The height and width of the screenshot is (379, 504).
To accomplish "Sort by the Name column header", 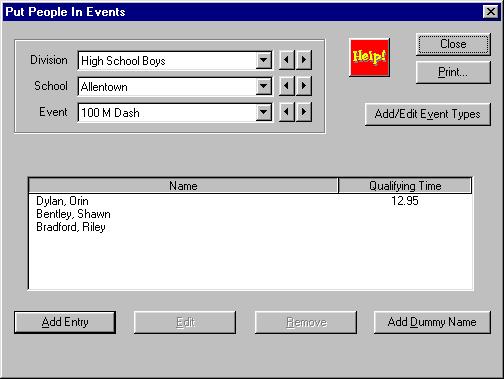I will click(x=184, y=186).
